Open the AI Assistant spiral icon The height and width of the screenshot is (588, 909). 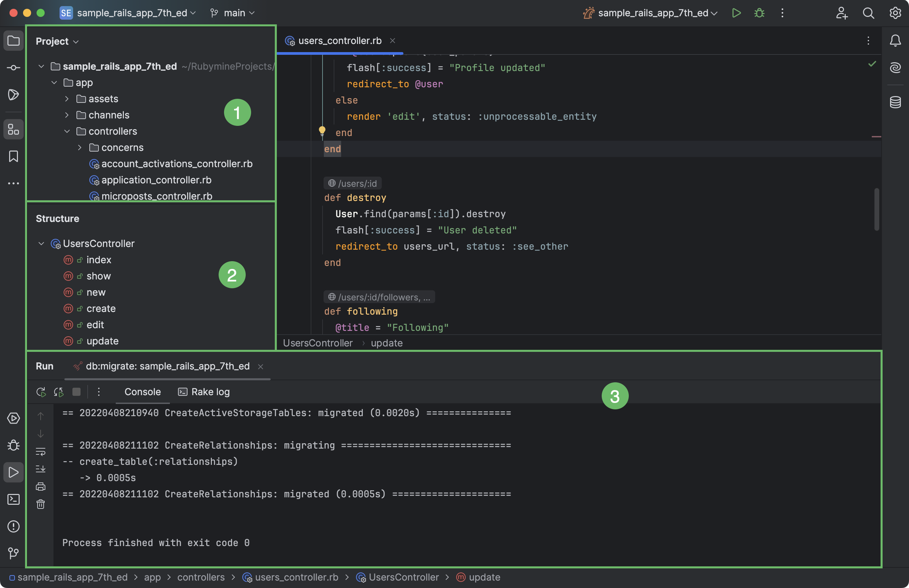895,68
